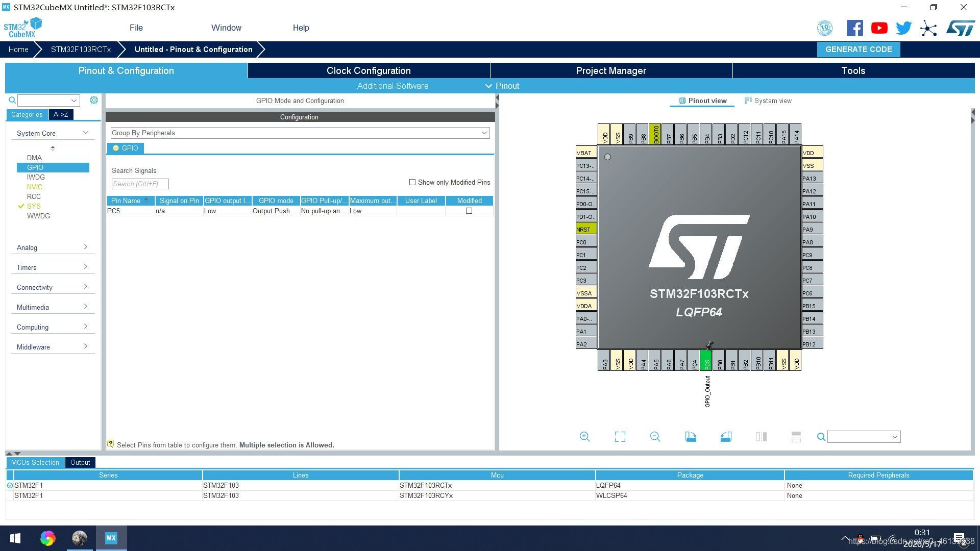This screenshot has width=980, height=551.
Task: Enable GPIO peripheral toggle indicator
Action: tap(116, 148)
